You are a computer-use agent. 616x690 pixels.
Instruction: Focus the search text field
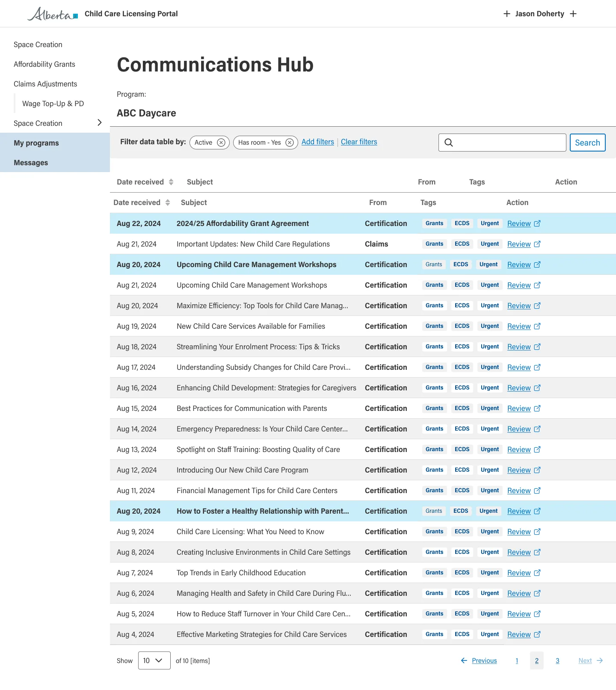(x=502, y=143)
